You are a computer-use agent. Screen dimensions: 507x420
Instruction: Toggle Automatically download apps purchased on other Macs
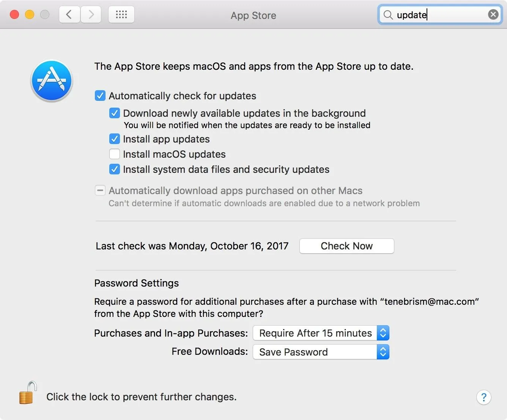pyautogui.click(x=100, y=190)
